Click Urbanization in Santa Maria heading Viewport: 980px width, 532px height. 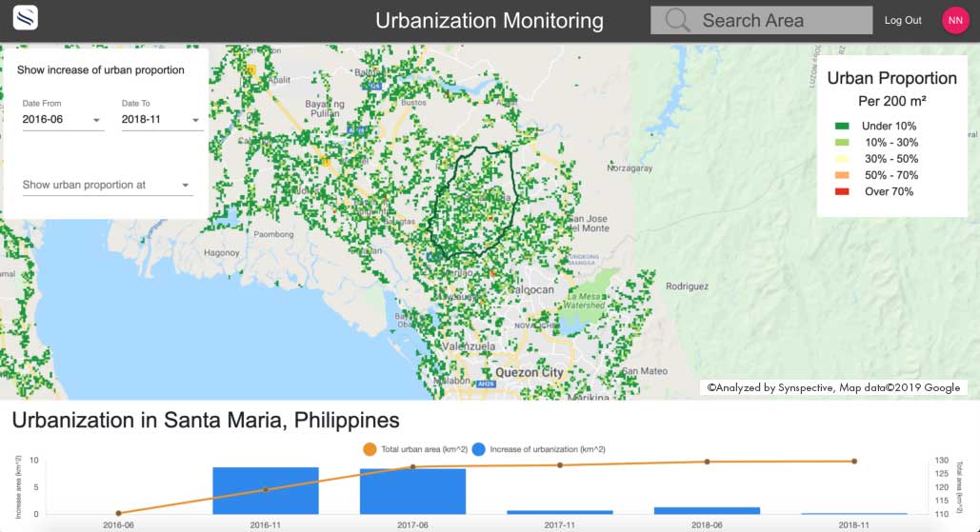point(206,421)
